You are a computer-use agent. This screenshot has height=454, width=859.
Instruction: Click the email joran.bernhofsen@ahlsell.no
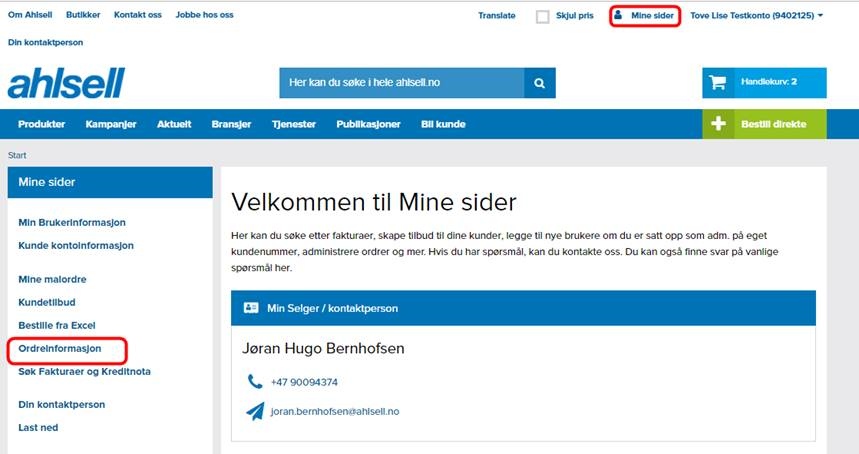pos(335,411)
